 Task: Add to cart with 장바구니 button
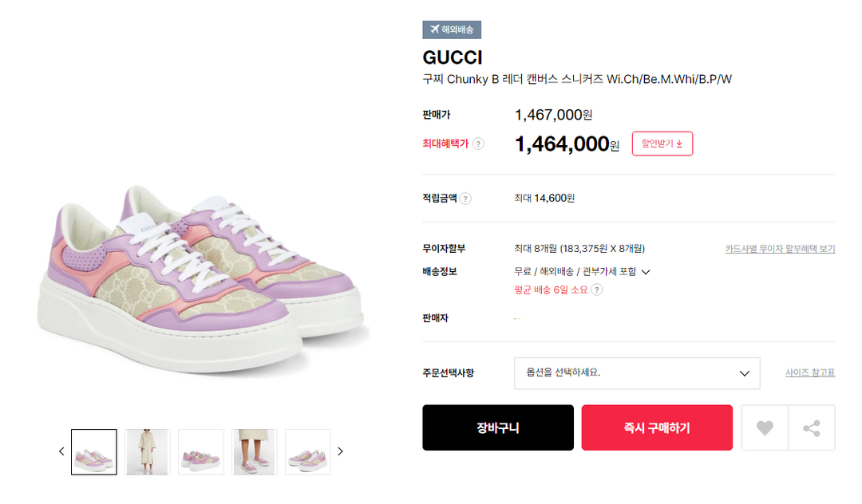[498, 428]
